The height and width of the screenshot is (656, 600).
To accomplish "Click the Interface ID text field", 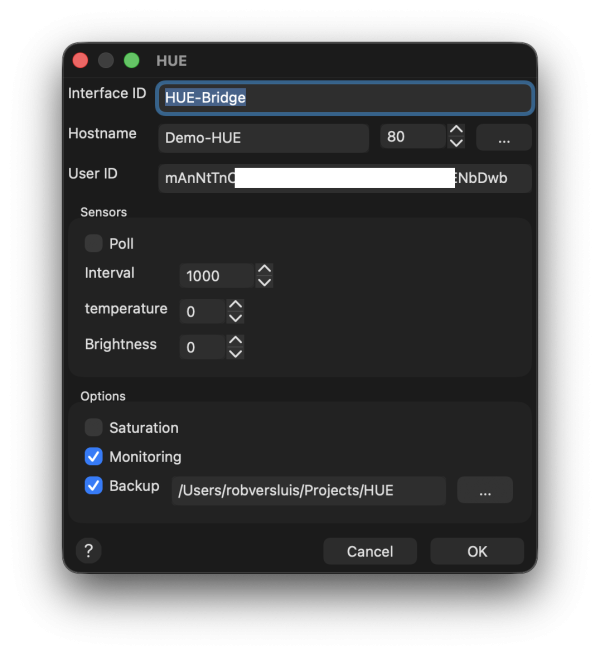I will [x=344, y=98].
